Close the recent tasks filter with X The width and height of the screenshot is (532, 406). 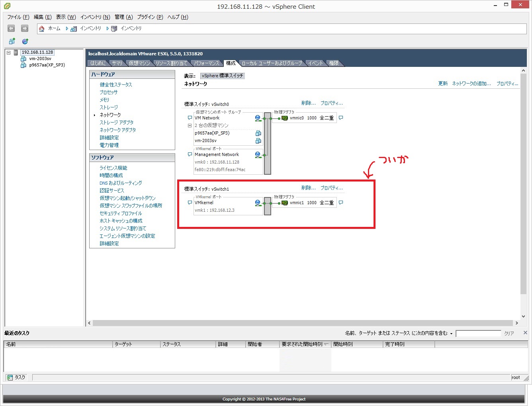(x=525, y=333)
